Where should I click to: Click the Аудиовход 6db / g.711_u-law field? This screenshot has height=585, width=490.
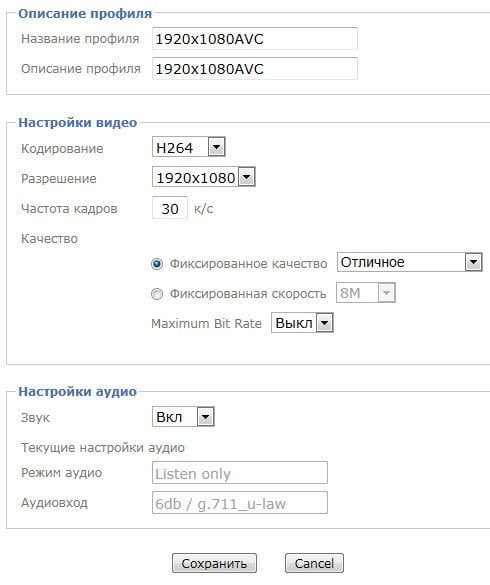point(240,503)
